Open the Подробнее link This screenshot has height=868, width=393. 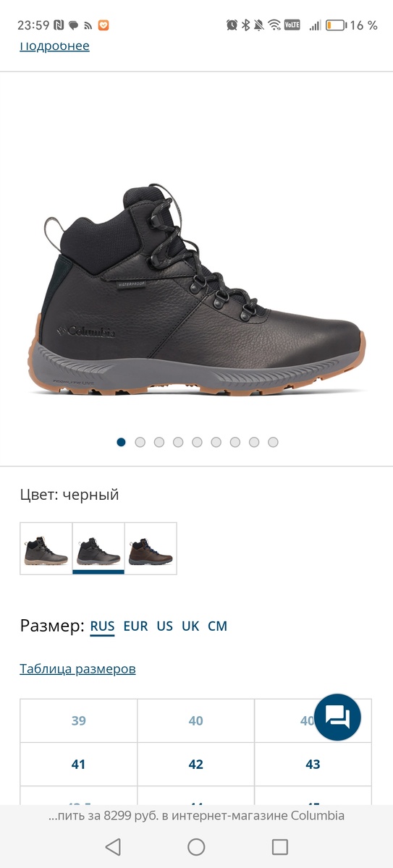tap(54, 46)
